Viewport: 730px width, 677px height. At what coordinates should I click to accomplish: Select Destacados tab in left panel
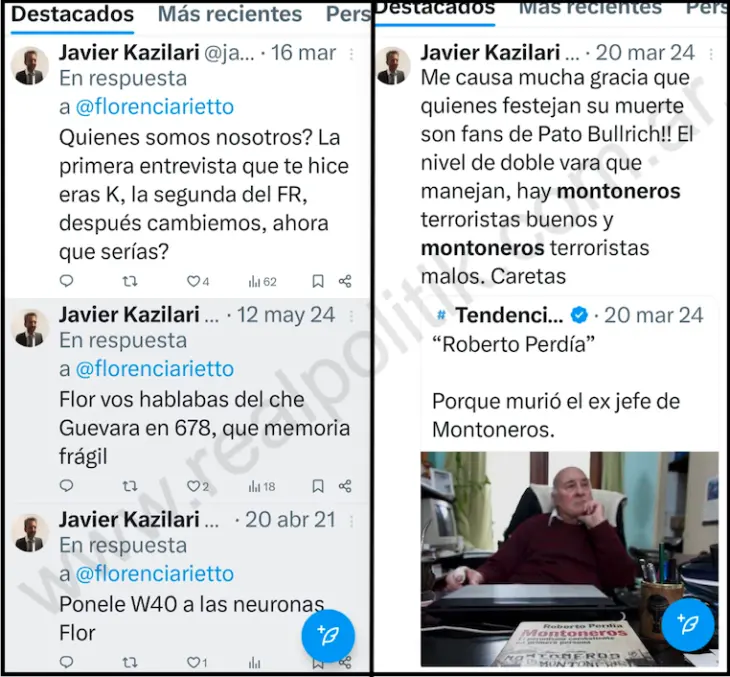(73, 14)
